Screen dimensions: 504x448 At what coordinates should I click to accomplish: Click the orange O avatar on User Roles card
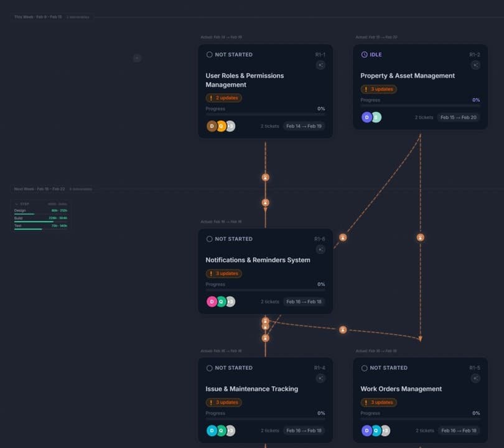pos(221,126)
